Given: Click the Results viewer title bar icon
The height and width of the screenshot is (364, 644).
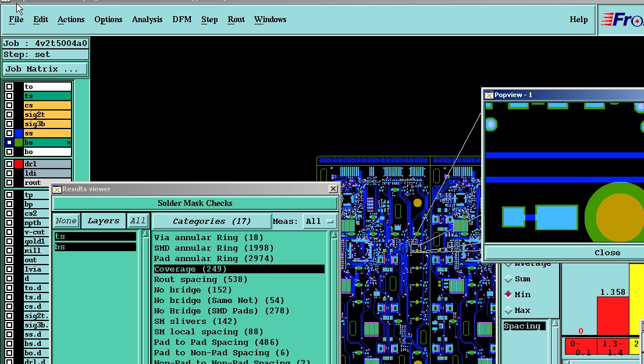Looking at the screenshot, I should click(x=57, y=189).
